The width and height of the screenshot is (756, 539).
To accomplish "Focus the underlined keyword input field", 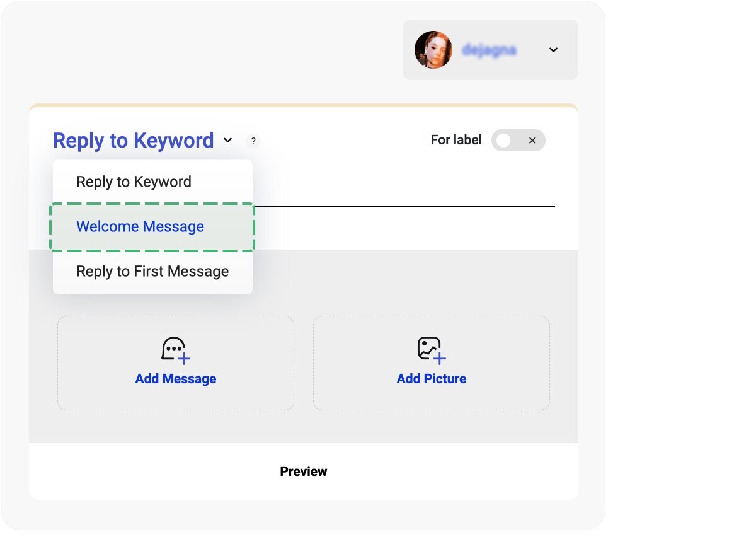I will point(403,195).
